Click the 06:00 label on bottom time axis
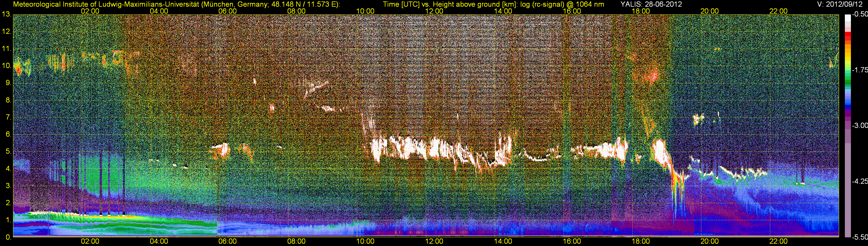Screen dimensions: 868x246 tap(227, 242)
